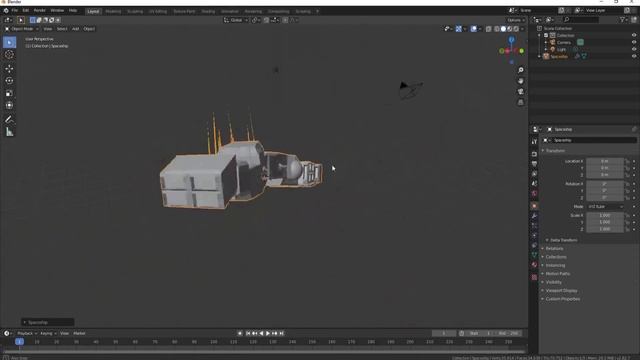Expand the Collections panel
This screenshot has width=640, height=360.
tap(556, 257)
